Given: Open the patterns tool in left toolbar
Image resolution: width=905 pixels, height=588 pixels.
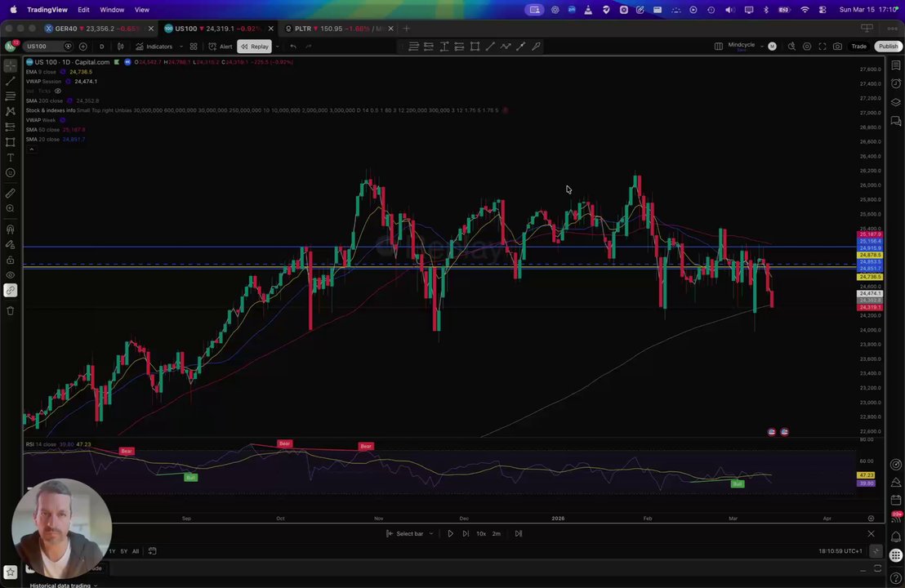Looking at the screenshot, I should click(11, 111).
